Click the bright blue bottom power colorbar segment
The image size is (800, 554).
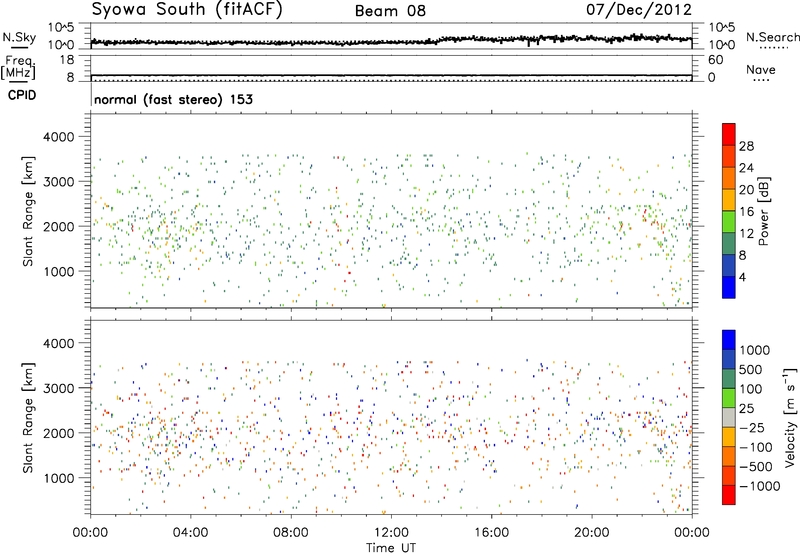coord(729,287)
